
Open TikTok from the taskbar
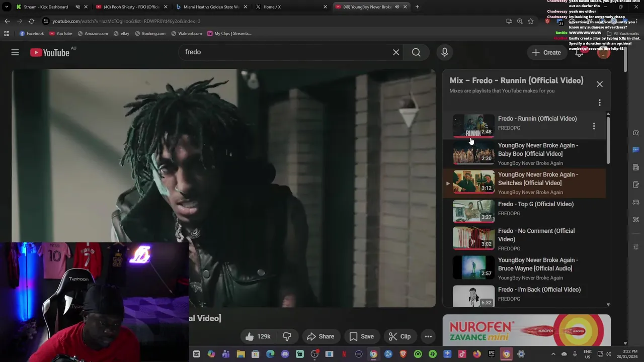click(x=462, y=354)
